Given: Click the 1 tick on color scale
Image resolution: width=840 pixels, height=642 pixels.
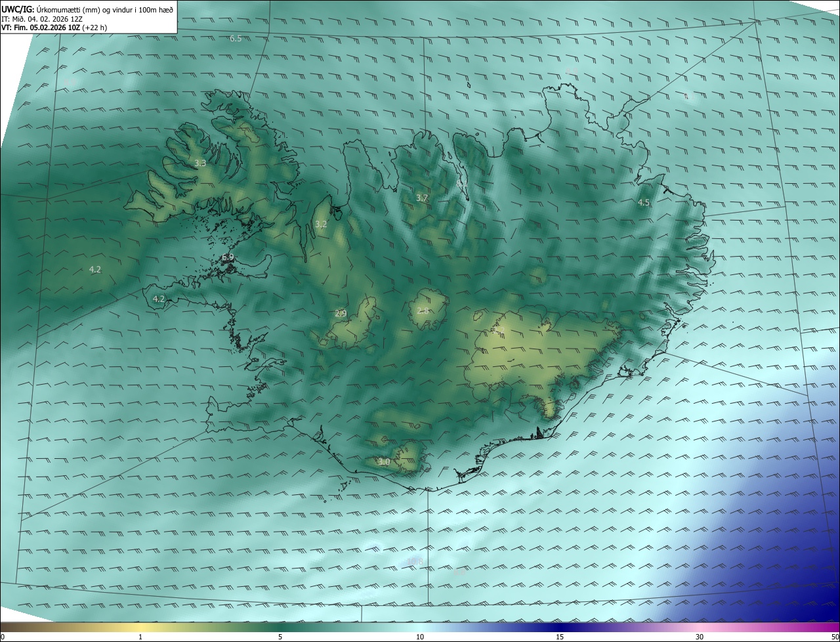Looking at the screenshot, I should pyautogui.click(x=141, y=637).
